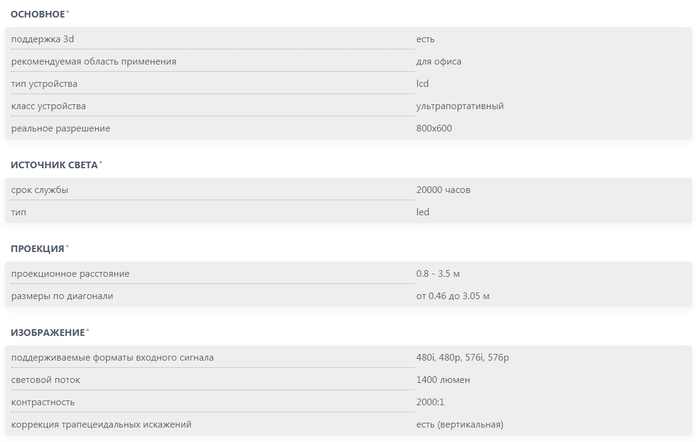
Task: Collapse the ИСТОЧНИК СВЕТА section chevron
Action: 101,162
